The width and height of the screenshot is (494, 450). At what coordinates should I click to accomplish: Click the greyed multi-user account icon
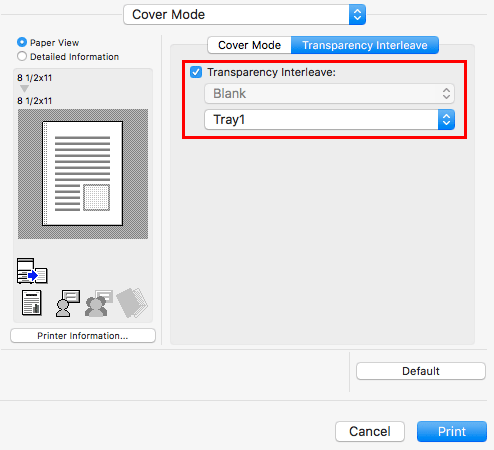[x=99, y=303]
